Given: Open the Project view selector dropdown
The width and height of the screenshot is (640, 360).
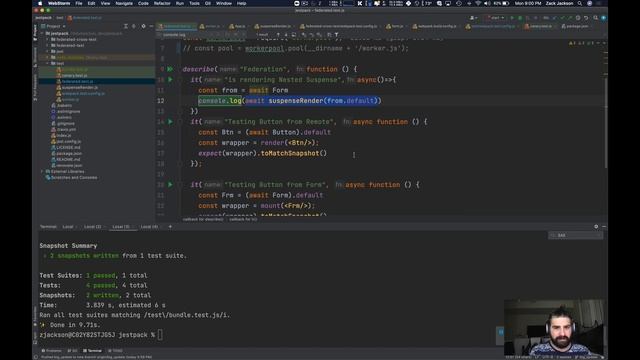Looking at the screenshot, I should [x=53, y=26].
